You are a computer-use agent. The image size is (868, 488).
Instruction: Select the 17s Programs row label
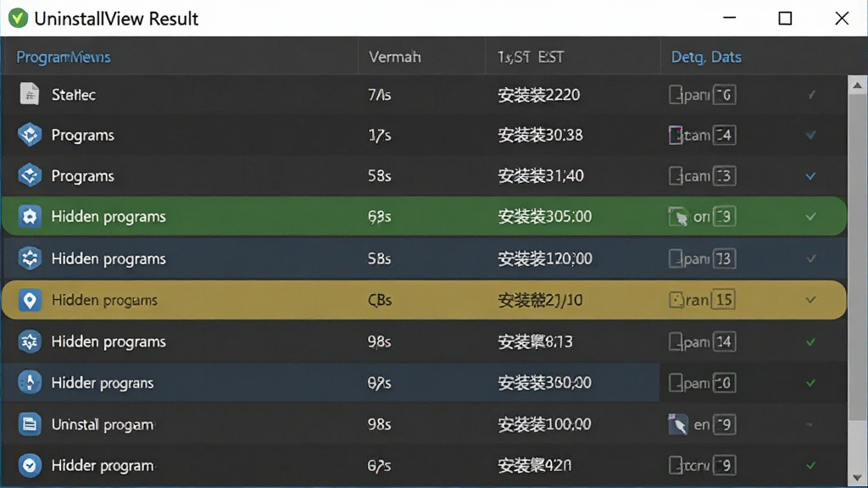(82, 135)
